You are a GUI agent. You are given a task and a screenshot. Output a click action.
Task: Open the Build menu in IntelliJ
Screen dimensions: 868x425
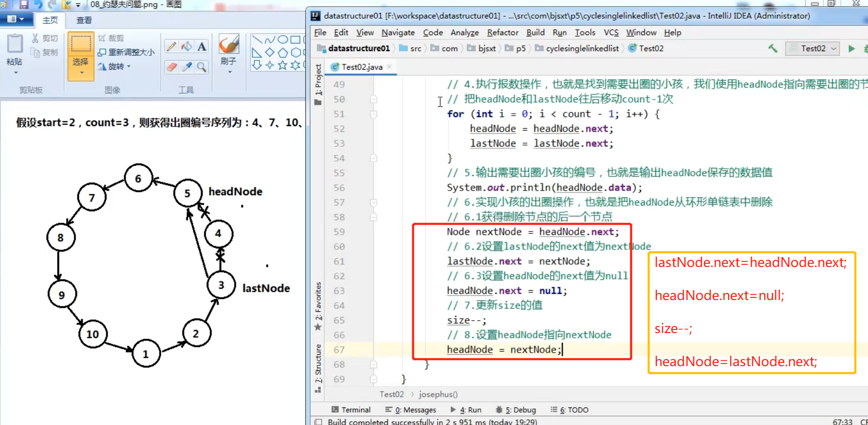point(535,33)
